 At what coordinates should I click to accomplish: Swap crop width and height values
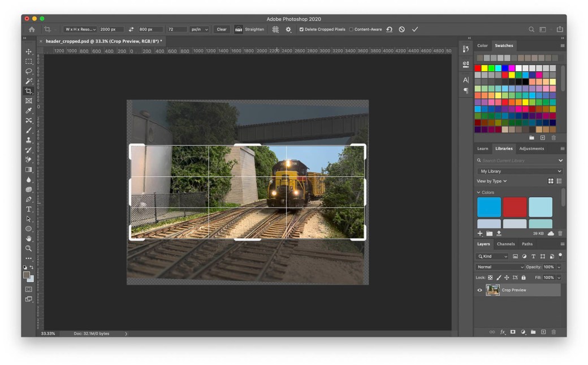pyautogui.click(x=131, y=29)
